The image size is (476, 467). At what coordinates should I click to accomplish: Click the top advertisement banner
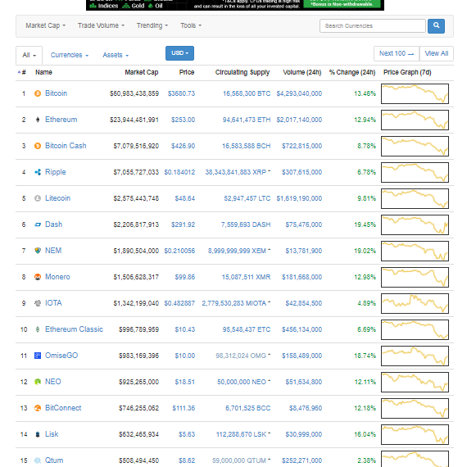235,5
